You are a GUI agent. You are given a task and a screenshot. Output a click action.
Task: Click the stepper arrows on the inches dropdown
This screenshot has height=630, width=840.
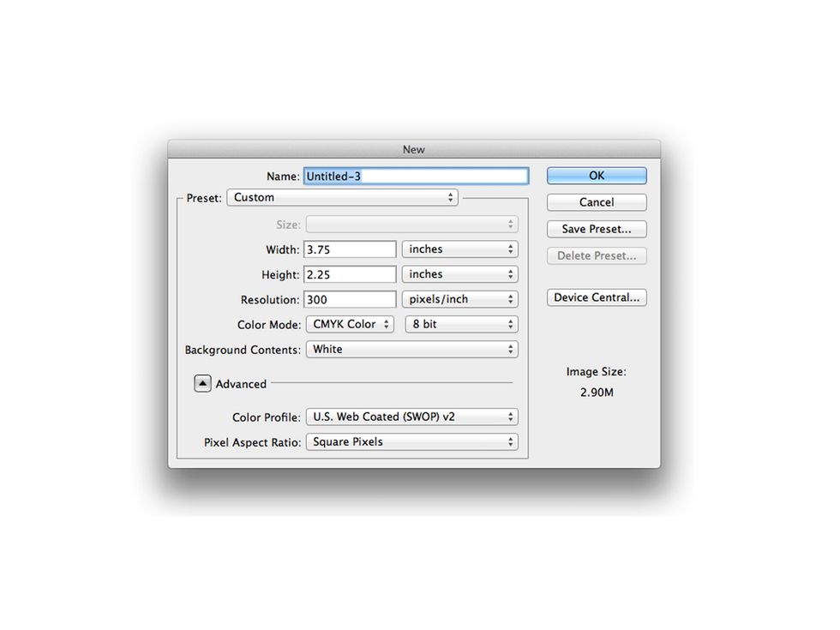click(513, 249)
